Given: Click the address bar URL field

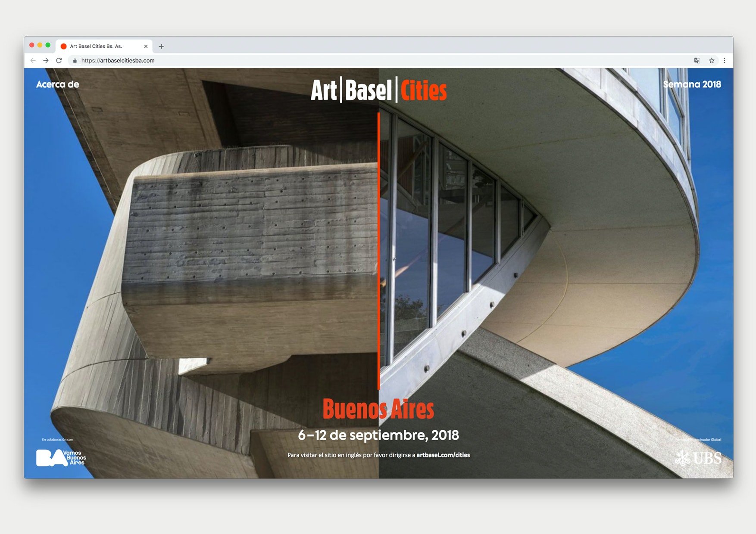Looking at the screenshot, I should [x=379, y=61].
